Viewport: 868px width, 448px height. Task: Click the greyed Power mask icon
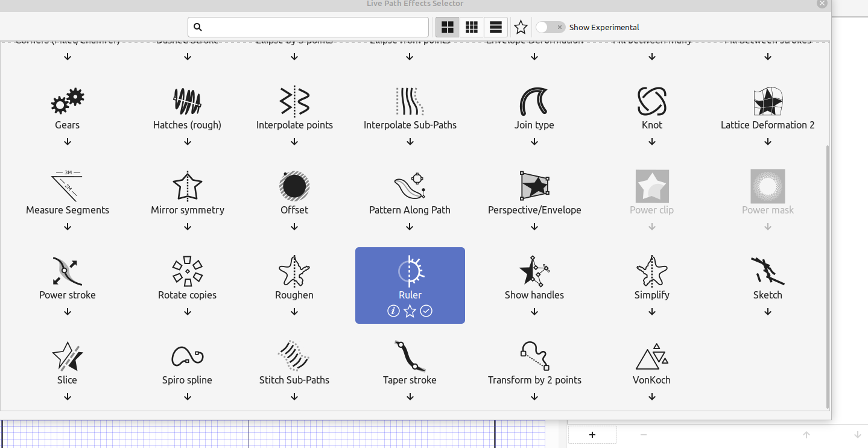tap(768, 186)
